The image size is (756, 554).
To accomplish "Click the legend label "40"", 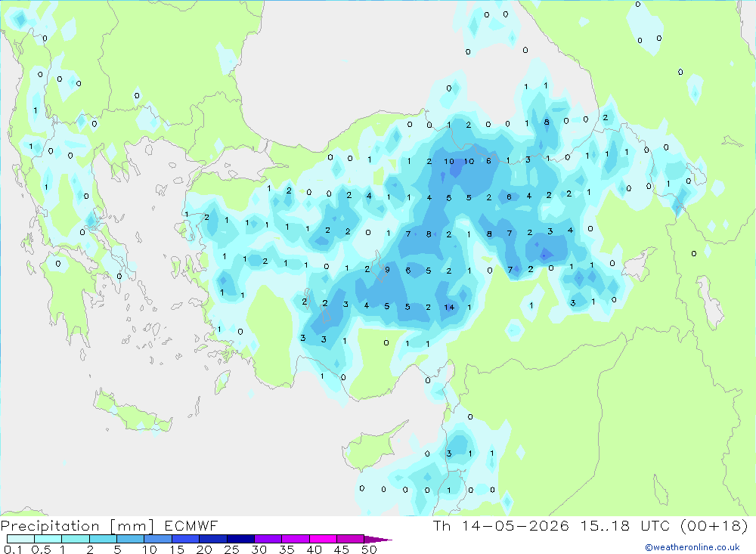I will 314,549.
